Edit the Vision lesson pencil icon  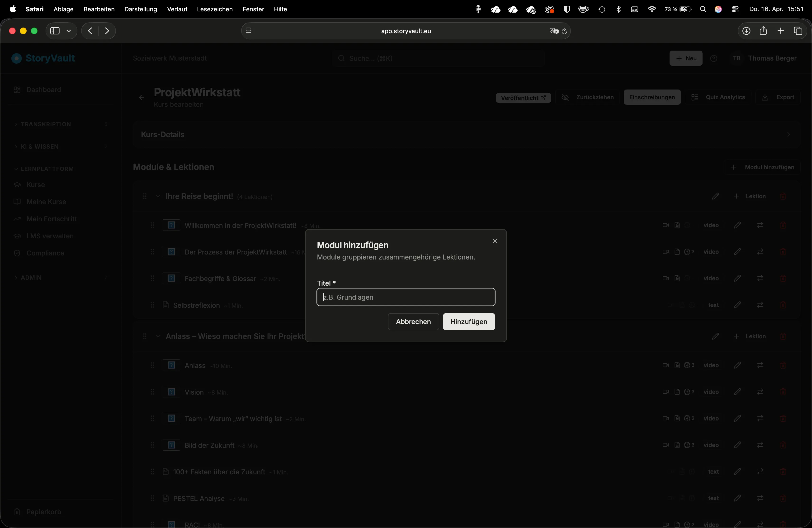tap(737, 392)
